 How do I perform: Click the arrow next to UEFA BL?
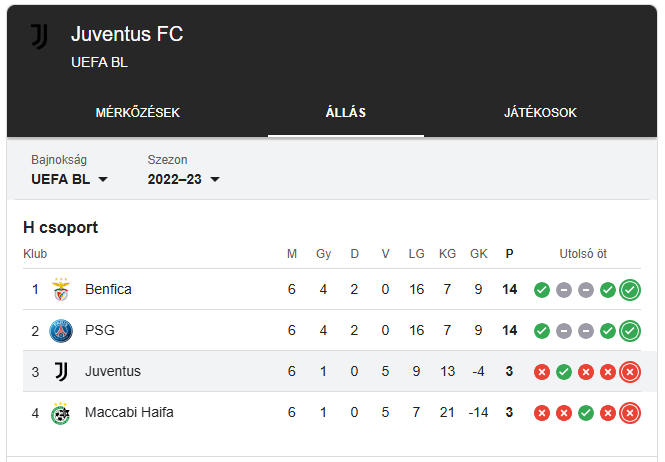[103, 179]
